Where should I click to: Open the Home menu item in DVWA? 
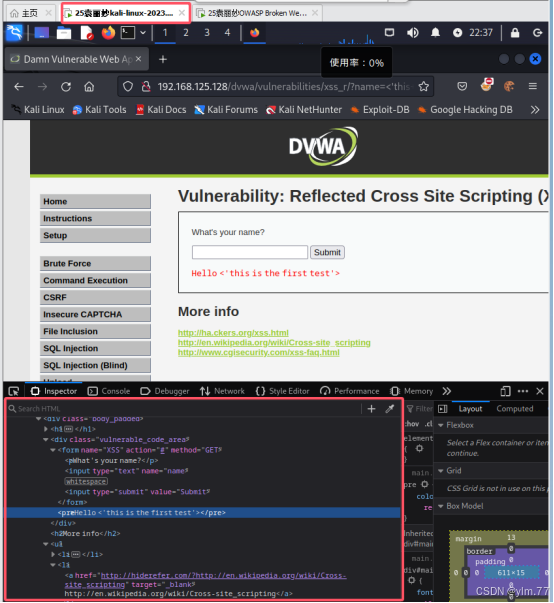95,202
